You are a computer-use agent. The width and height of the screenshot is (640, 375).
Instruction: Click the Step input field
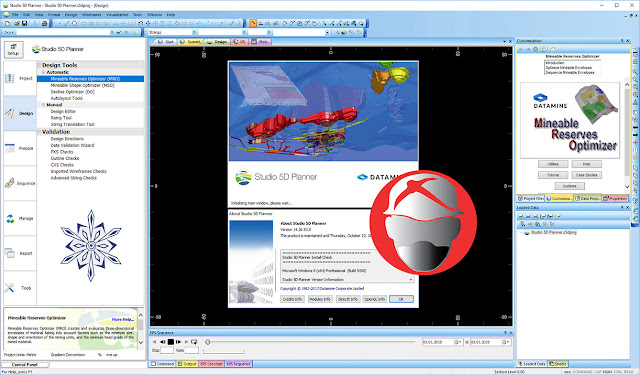click(167, 351)
